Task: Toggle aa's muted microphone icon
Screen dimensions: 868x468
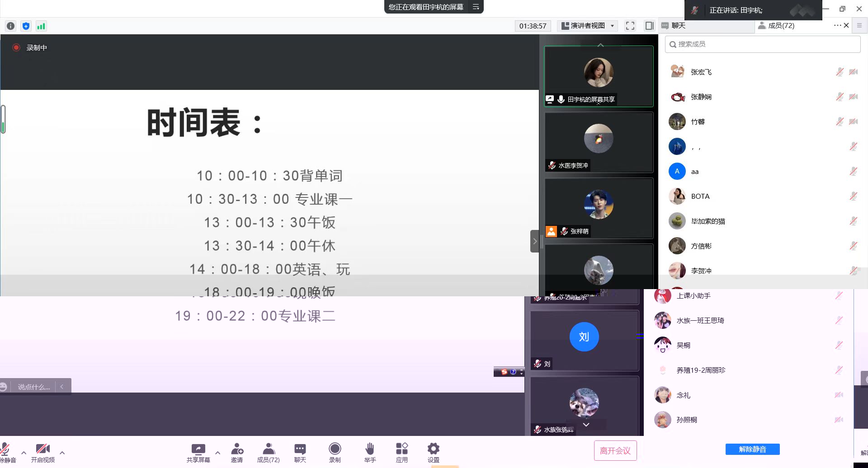Action: tap(854, 171)
